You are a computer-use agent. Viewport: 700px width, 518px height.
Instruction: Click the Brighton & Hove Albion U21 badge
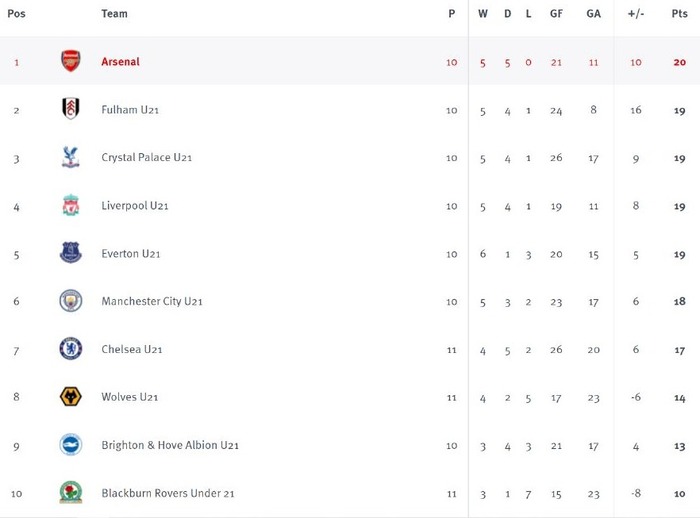[x=71, y=445]
